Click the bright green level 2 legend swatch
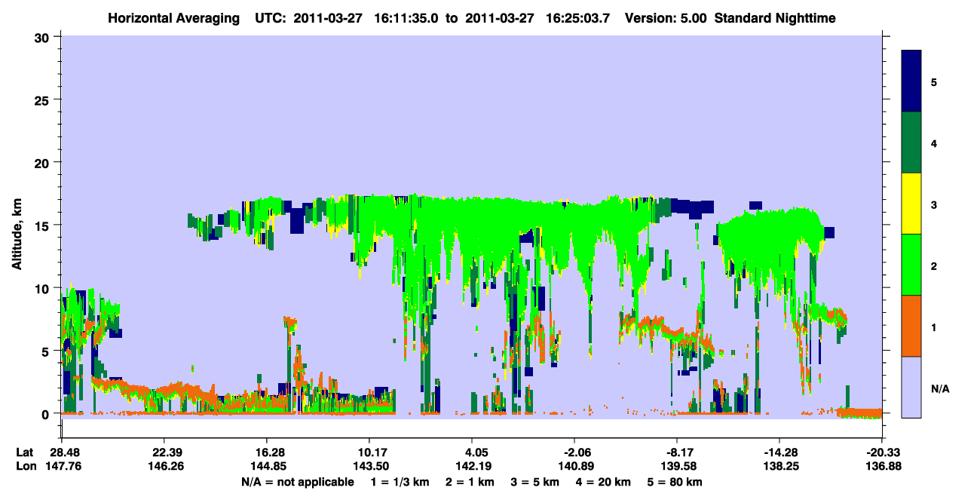This screenshot has width=980, height=503. click(911, 265)
